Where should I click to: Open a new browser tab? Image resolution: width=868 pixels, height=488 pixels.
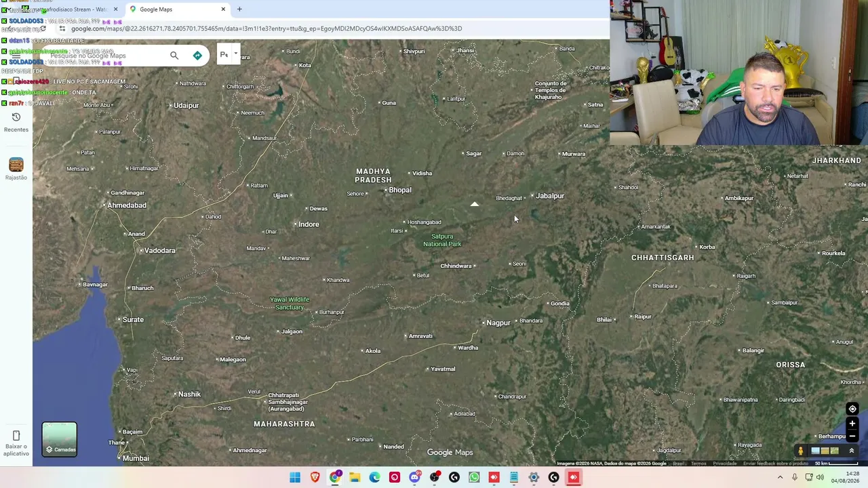coord(239,9)
